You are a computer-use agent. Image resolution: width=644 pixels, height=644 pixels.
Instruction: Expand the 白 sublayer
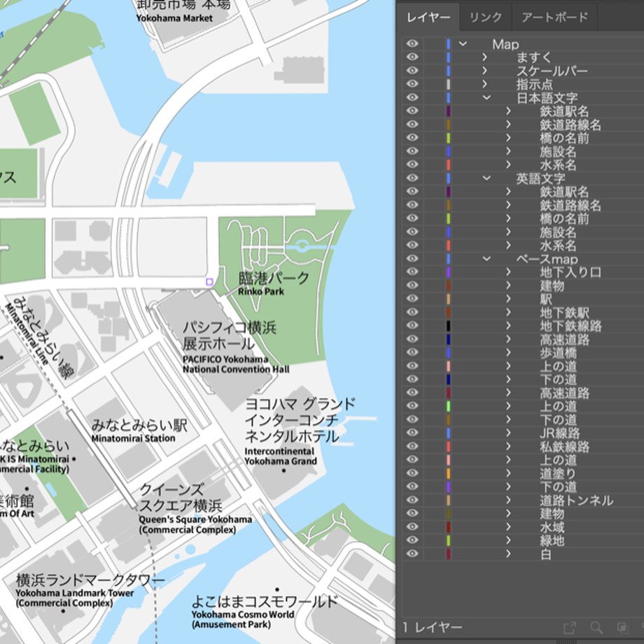tap(508, 554)
